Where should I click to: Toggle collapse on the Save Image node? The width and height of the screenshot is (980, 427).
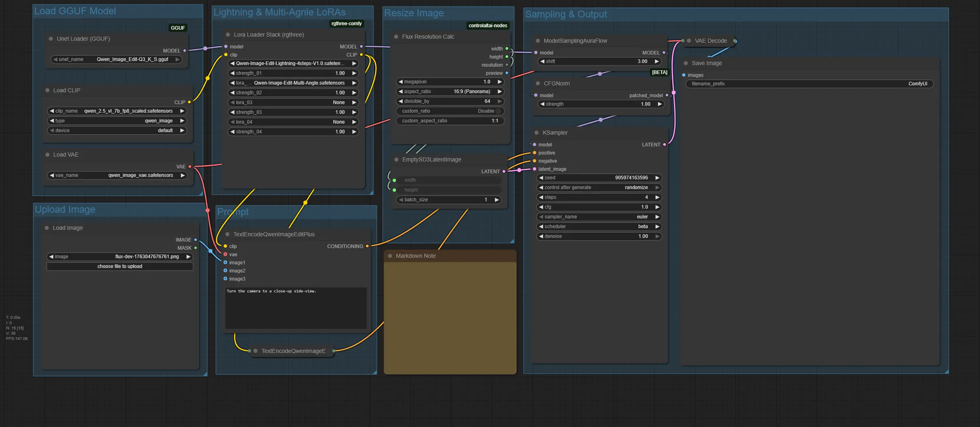point(686,63)
